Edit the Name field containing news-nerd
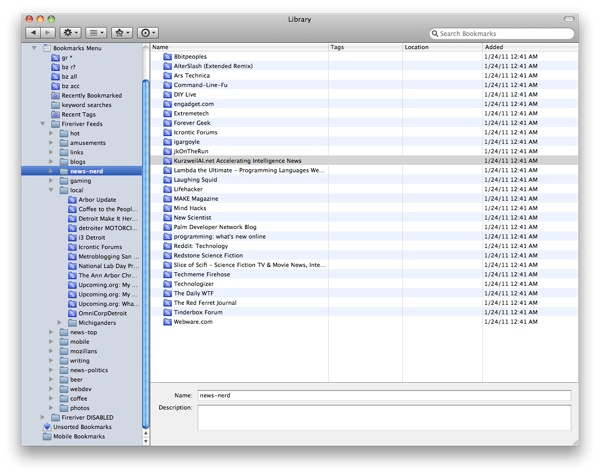Screen dimensions: 600x475 pos(384,395)
